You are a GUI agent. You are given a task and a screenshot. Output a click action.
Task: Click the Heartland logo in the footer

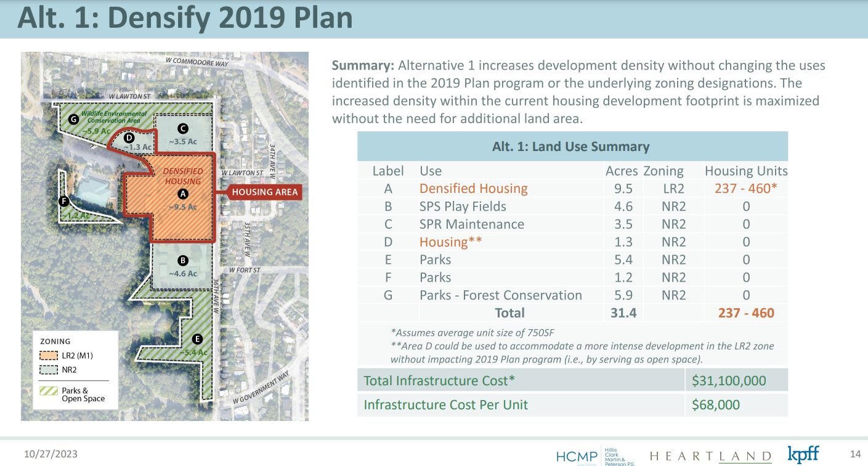click(710, 456)
